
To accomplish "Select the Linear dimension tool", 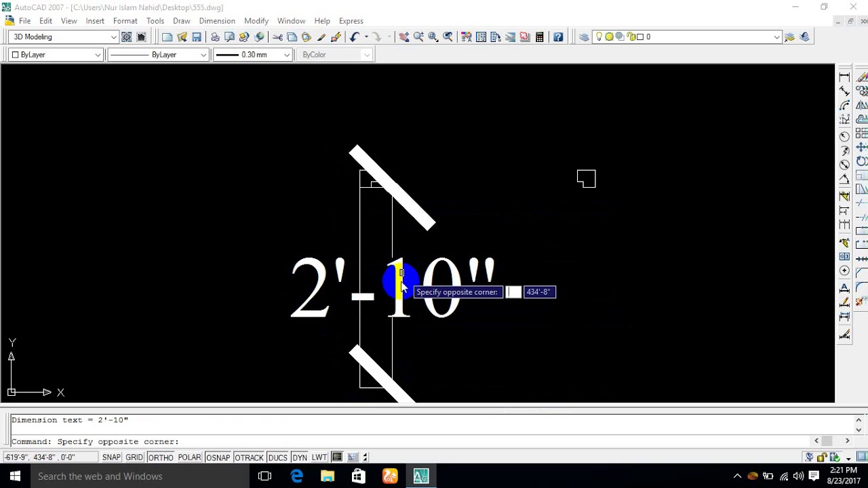I will click(844, 77).
